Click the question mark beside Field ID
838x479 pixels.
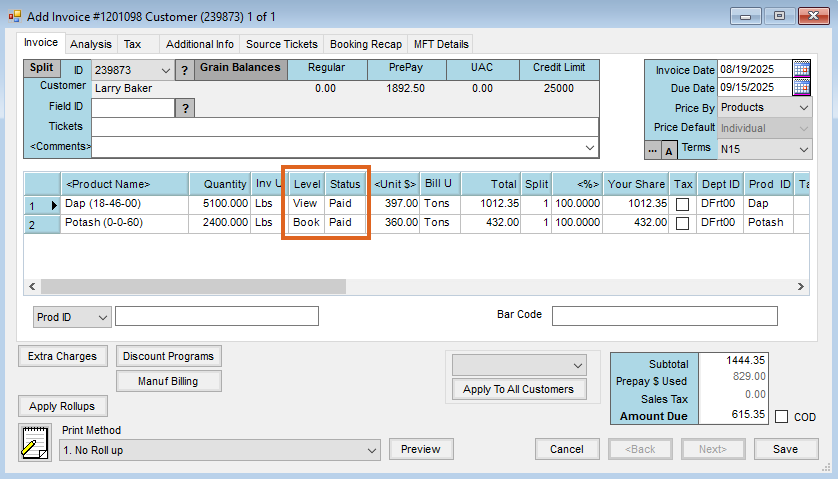pyautogui.click(x=184, y=108)
